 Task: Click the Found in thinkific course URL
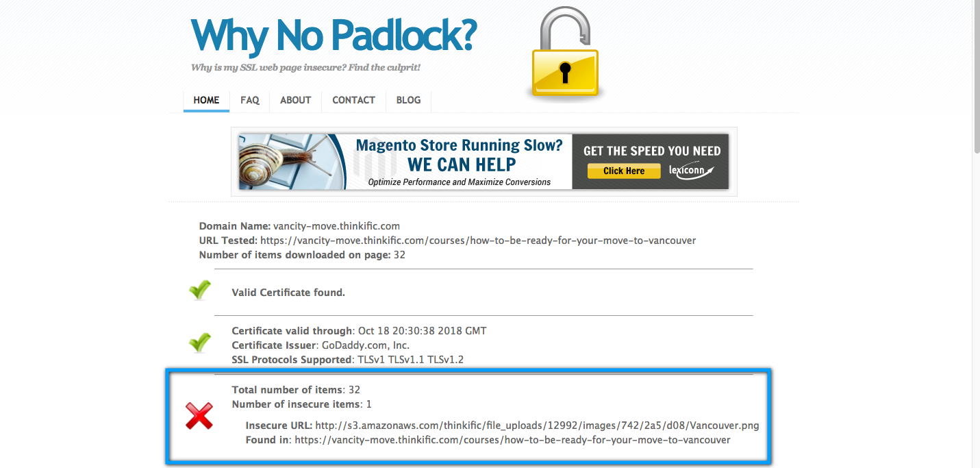(x=512, y=440)
